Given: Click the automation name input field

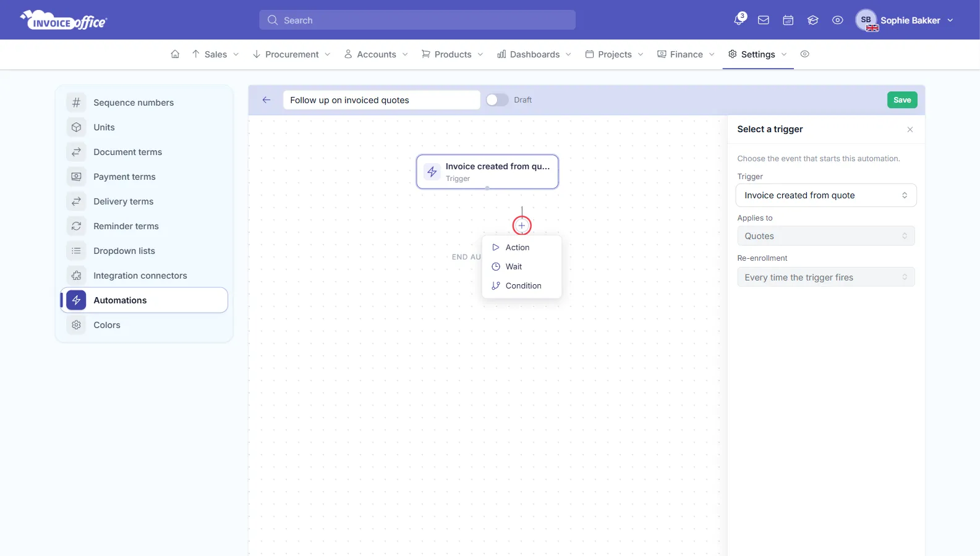Looking at the screenshot, I should [x=381, y=100].
